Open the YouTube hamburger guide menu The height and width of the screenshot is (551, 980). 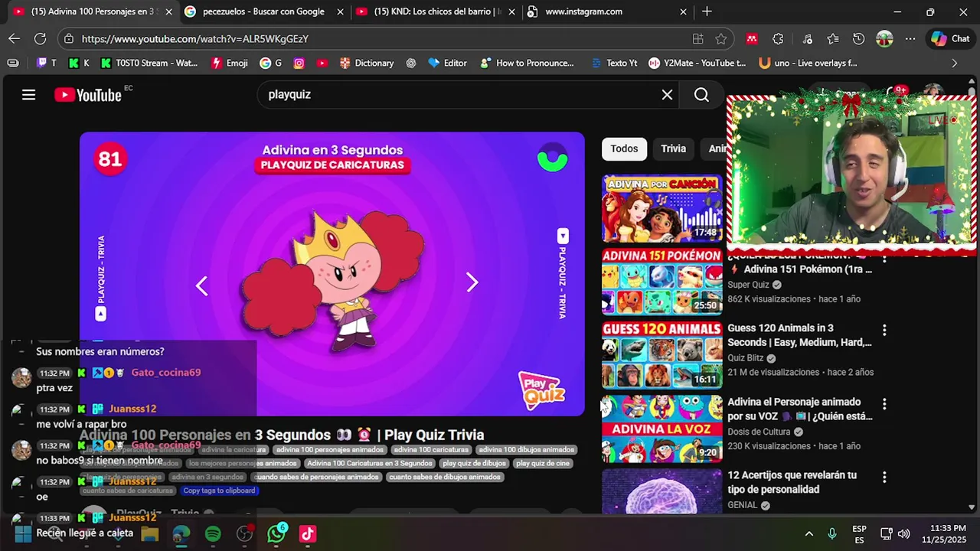click(28, 95)
